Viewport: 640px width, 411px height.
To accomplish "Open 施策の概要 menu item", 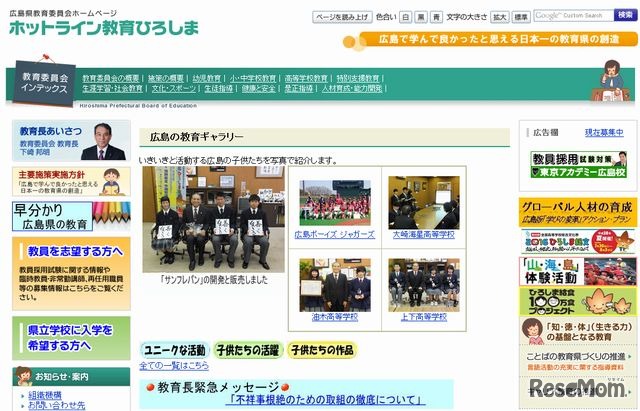I will click(x=166, y=78).
